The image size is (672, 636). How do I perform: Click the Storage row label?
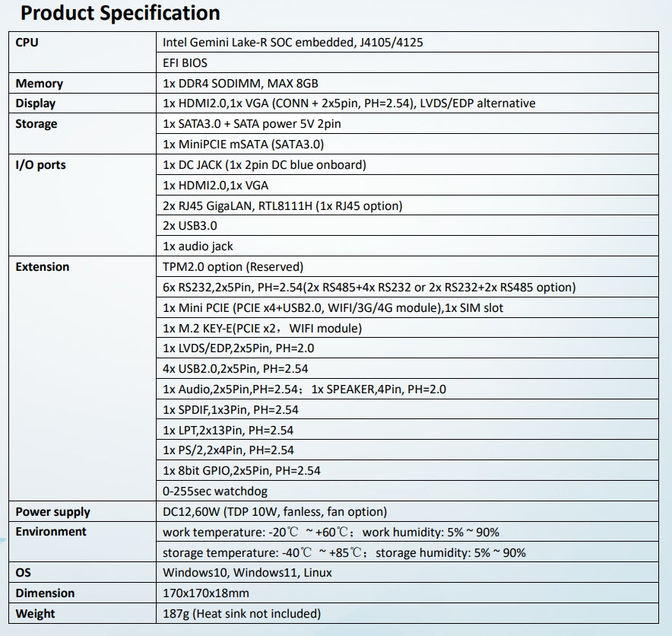tap(36, 124)
